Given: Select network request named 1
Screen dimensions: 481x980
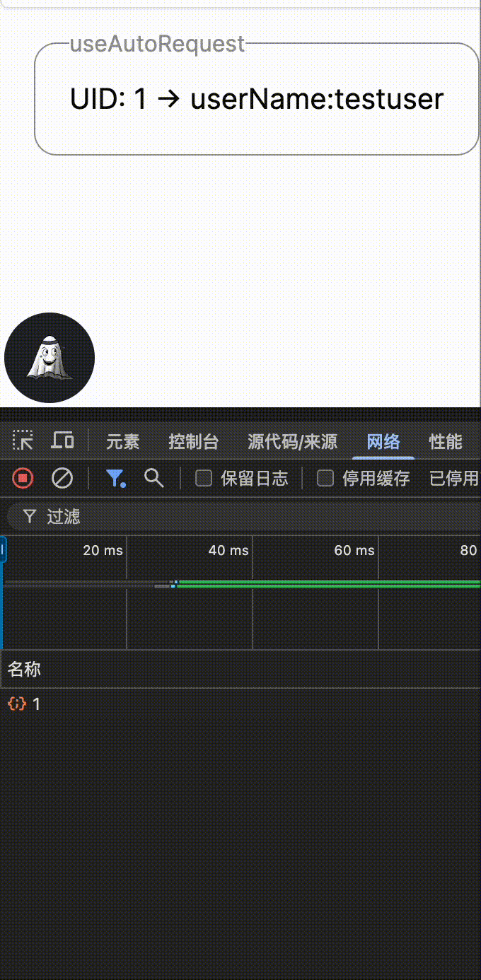Looking at the screenshot, I should (x=240, y=704).
